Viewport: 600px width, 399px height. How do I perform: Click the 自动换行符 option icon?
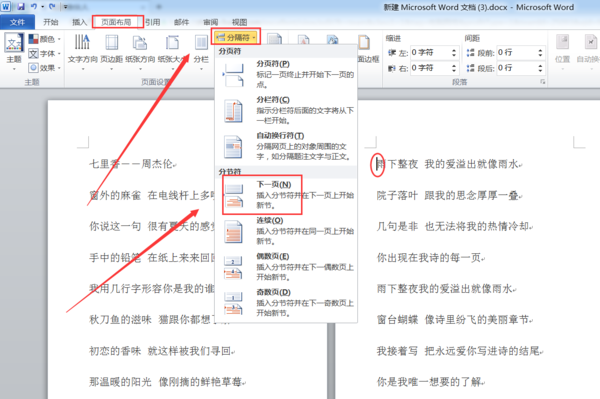click(234, 147)
